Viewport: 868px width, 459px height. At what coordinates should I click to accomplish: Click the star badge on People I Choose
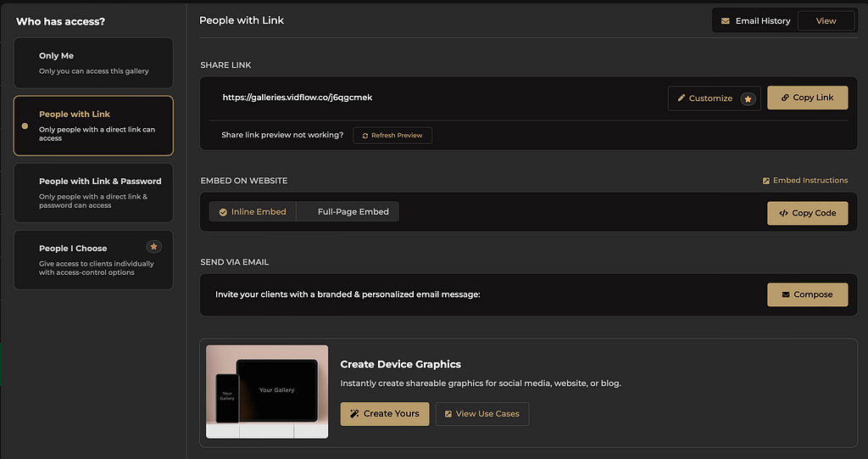(x=154, y=247)
